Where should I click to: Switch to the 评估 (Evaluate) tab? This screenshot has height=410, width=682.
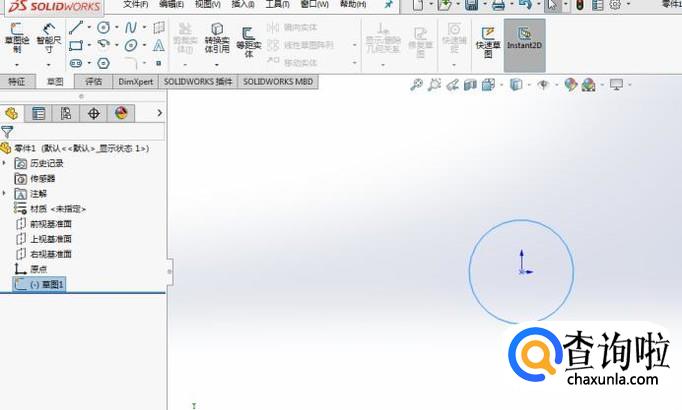click(94, 81)
